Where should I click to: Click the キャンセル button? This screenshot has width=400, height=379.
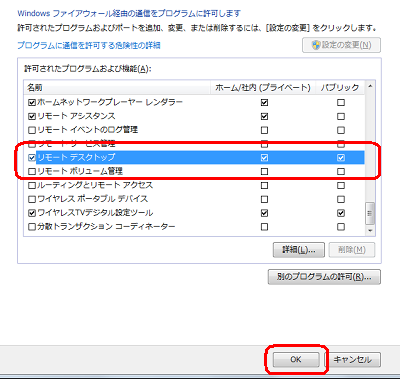[353, 360]
